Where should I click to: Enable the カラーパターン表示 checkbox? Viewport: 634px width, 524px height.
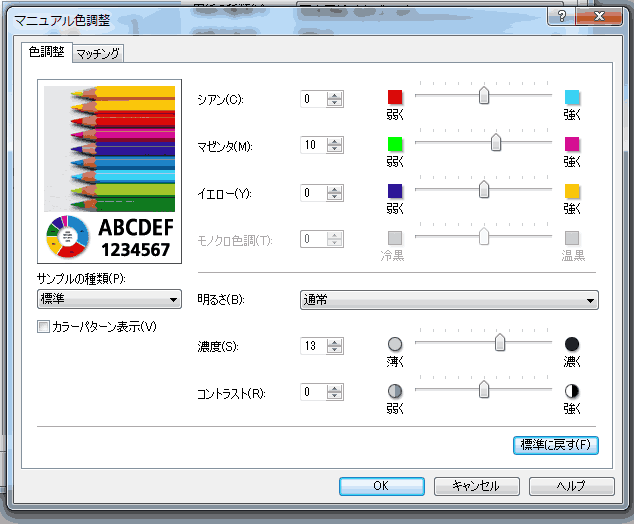(x=43, y=326)
